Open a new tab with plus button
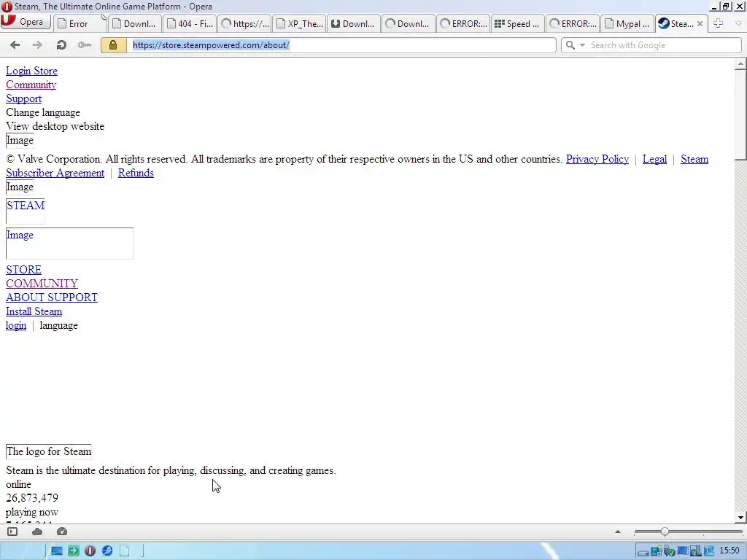The width and height of the screenshot is (747, 560). click(x=719, y=23)
